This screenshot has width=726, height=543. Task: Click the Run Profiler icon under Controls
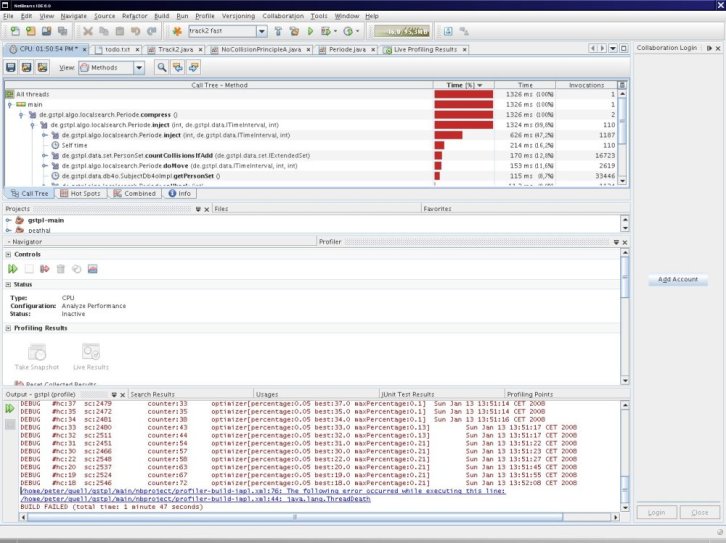[13, 269]
